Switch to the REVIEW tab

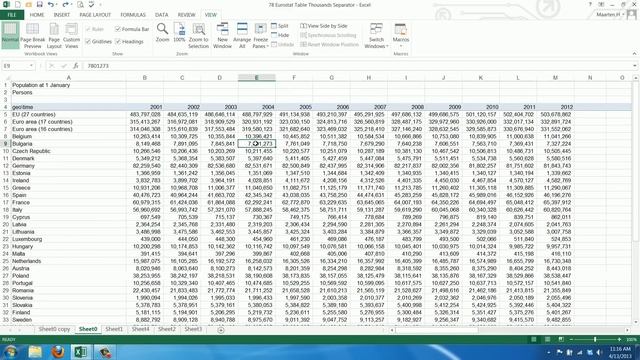pos(186,15)
